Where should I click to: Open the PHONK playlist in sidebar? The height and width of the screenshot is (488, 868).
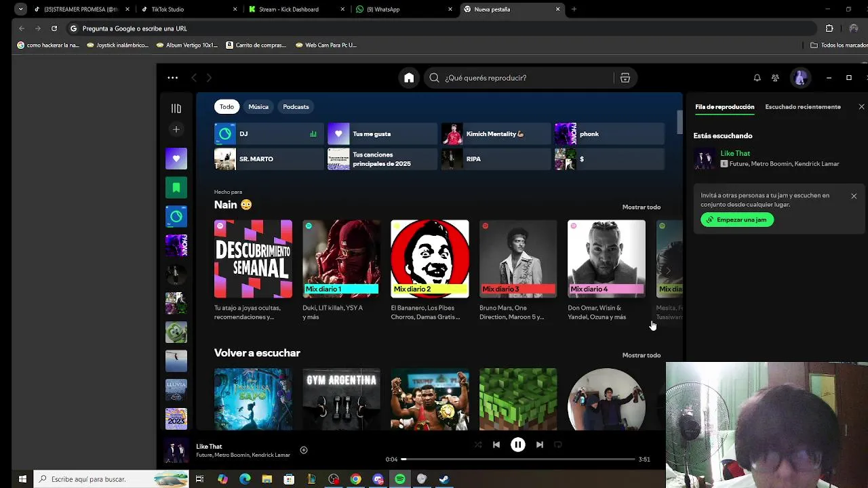point(176,245)
